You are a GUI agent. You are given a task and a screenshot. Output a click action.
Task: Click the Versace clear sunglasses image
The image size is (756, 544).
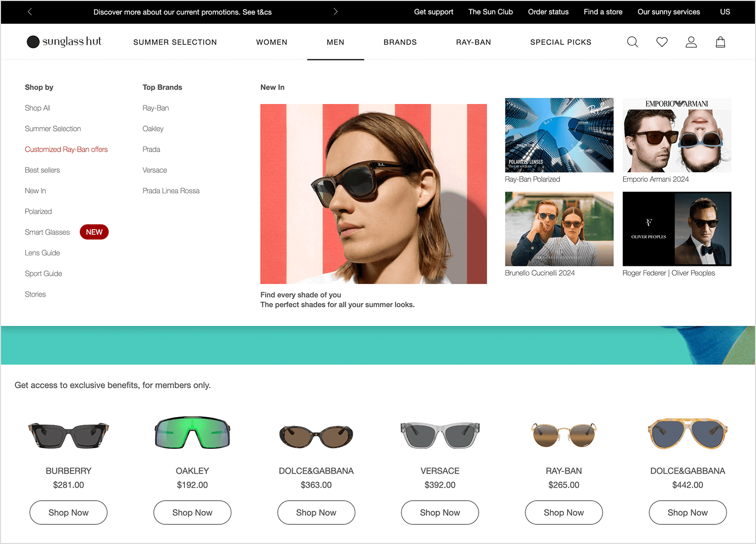pyautogui.click(x=440, y=435)
